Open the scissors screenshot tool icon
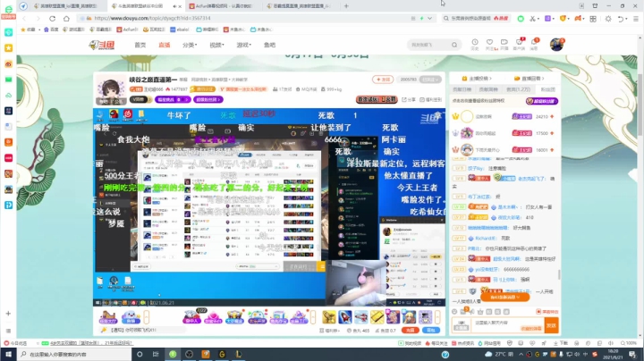The height and width of the screenshot is (361, 644). 532,19
